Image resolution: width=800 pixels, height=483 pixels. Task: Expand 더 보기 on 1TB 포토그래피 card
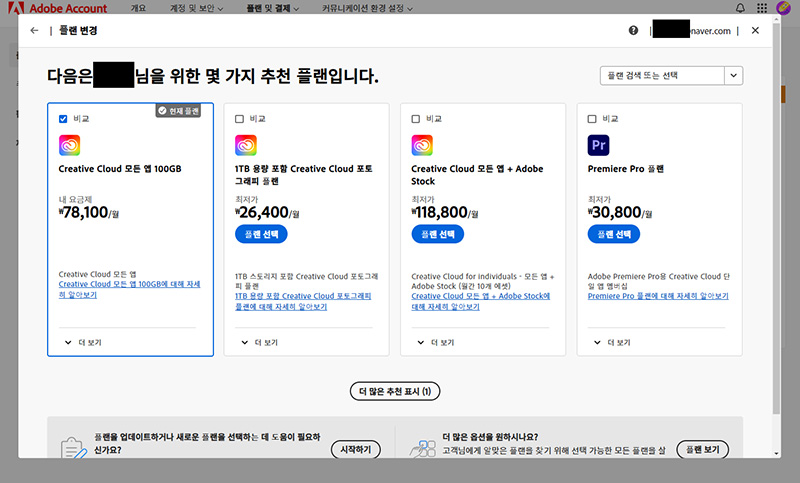pyautogui.click(x=260, y=342)
